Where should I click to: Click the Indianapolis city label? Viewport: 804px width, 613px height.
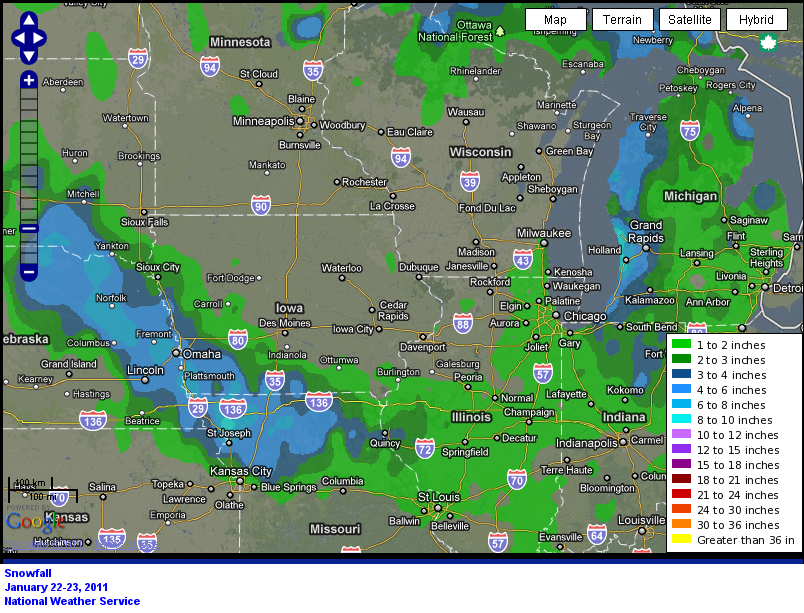(587, 443)
